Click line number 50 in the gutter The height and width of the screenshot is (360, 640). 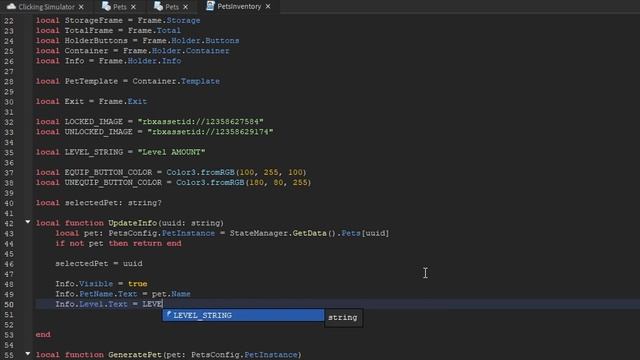[9, 305]
